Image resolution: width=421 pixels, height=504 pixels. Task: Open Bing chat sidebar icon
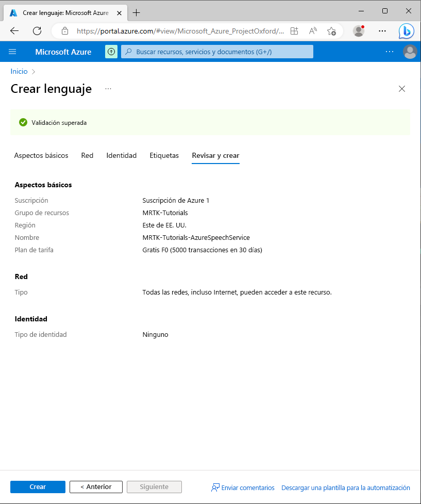406,31
